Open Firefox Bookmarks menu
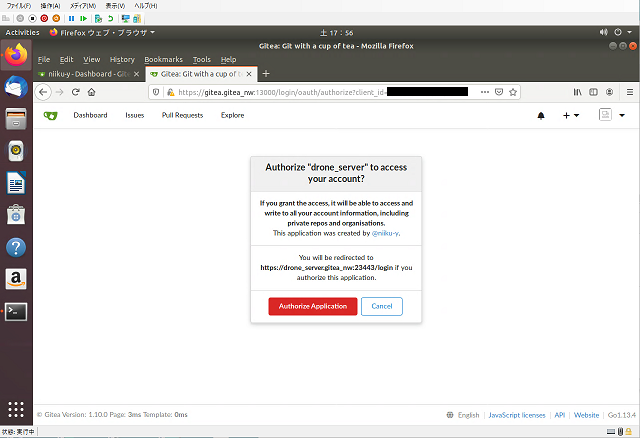Image resolution: width=640 pixels, height=438 pixels. pos(164,60)
